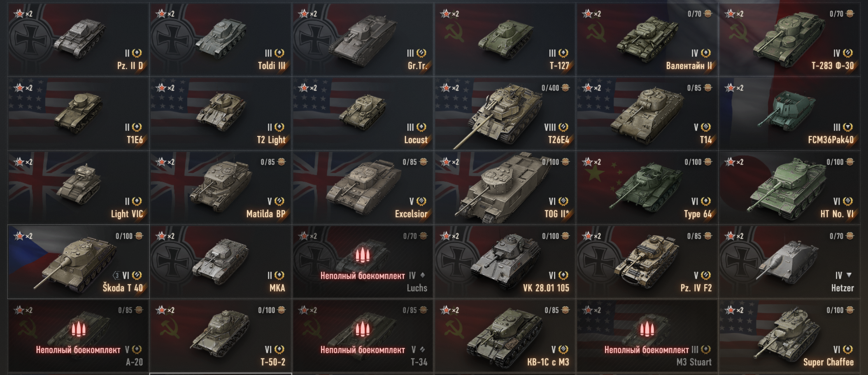Image resolution: width=868 pixels, height=375 pixels.
Task: Click the x2 star bonus icon on Pz. II D
Action: (23, 14)
